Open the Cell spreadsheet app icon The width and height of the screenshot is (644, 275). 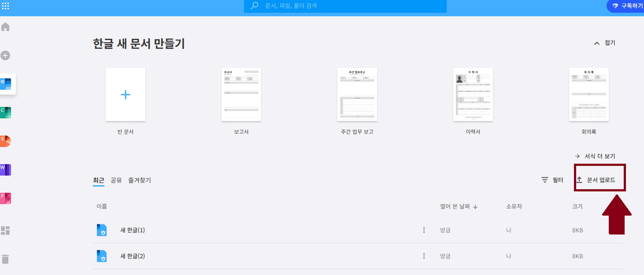tap(6, 112)
